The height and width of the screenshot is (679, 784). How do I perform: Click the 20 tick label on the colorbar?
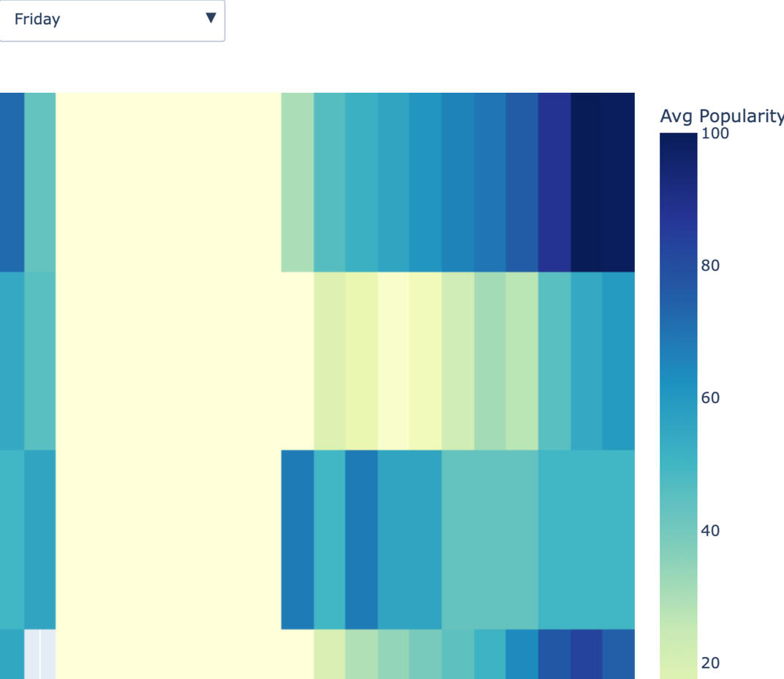[x=710, y=663]
